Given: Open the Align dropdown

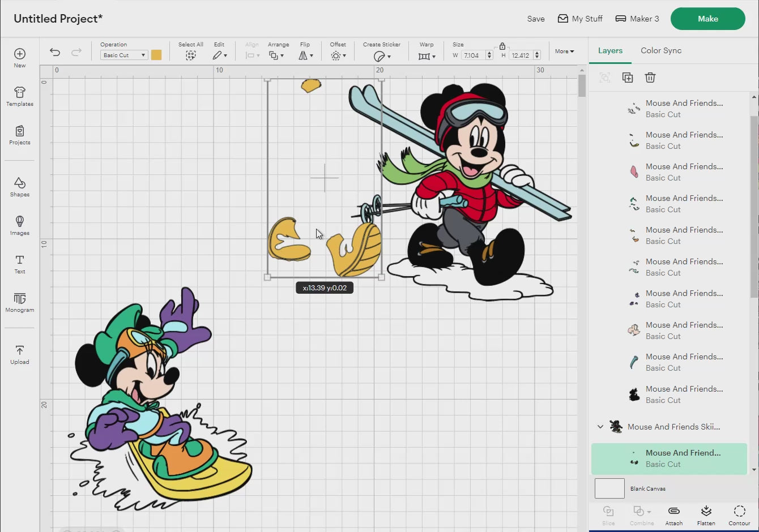Looking at the screenshot, I should [252, 55].
